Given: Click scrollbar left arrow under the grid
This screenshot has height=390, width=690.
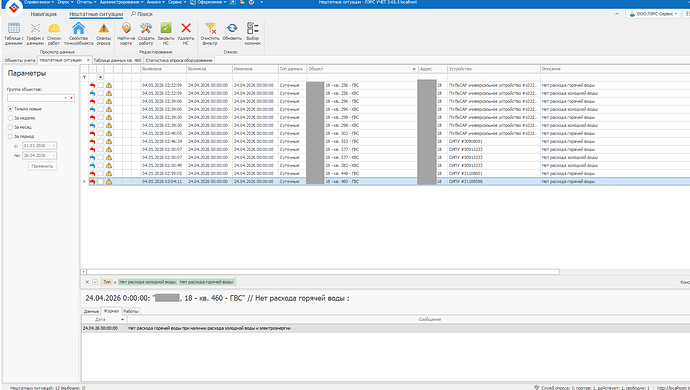Looking at the screenshot, I should [x=84, y=272].
